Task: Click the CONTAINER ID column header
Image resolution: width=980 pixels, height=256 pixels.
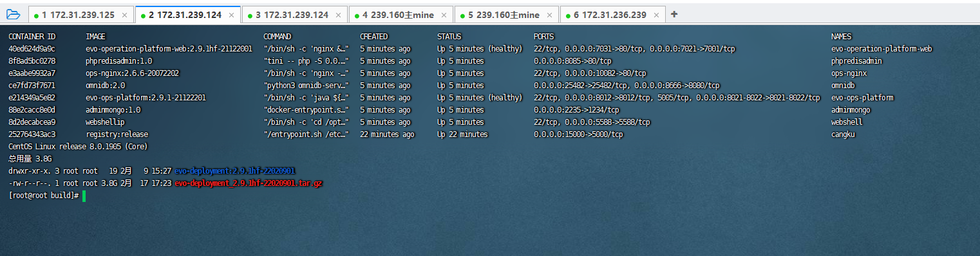Action: pos(32,37)
